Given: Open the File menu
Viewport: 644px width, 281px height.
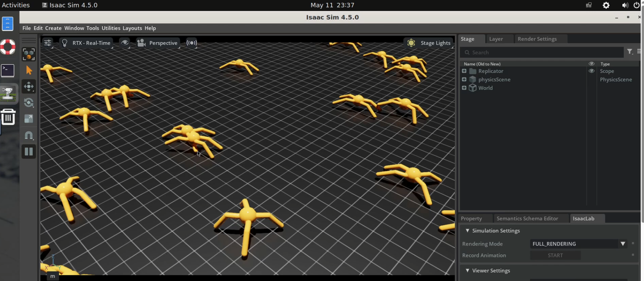Looking at the screenshot, I should tap(27, 28).
